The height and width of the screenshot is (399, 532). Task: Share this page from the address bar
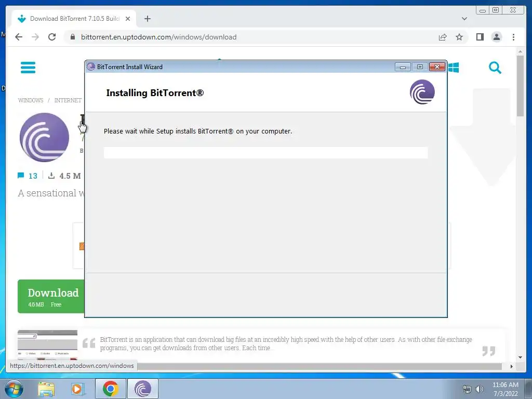pyautogui.click(x=443, y=37)
